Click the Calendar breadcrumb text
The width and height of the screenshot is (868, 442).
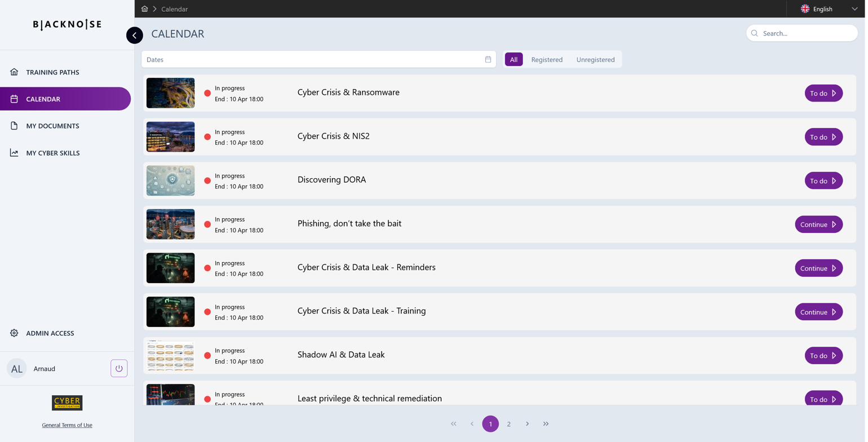point(174,9)
